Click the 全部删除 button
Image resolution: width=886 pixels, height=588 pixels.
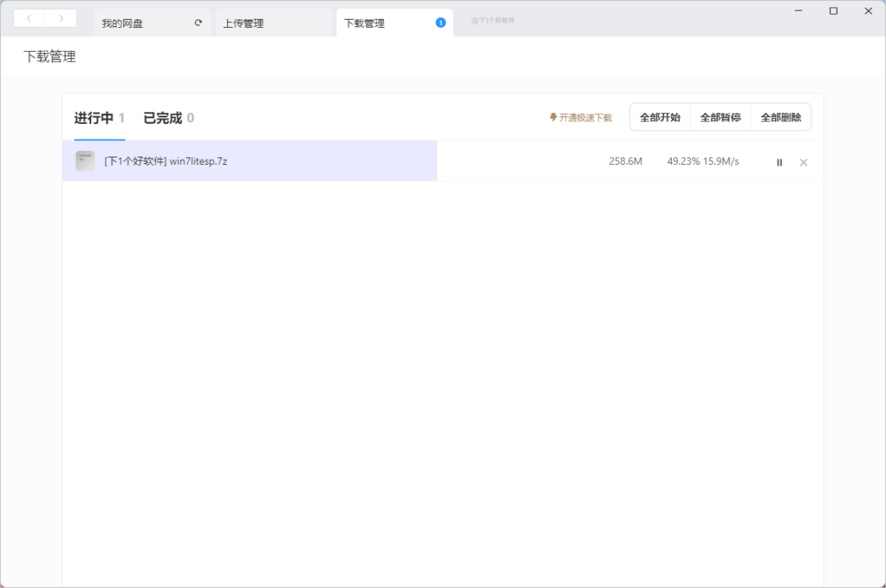point(780,117)
